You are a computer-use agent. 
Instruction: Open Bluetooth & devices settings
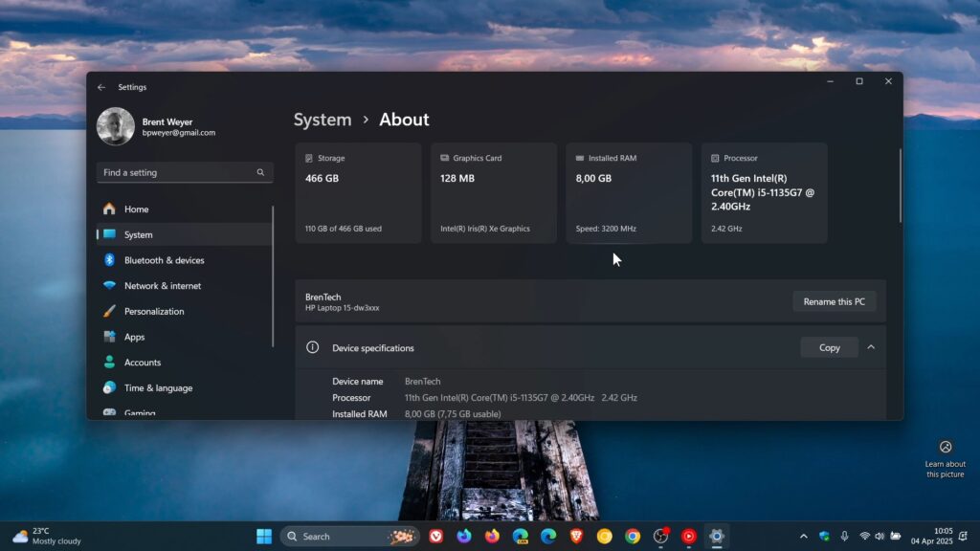click(185, 260)
